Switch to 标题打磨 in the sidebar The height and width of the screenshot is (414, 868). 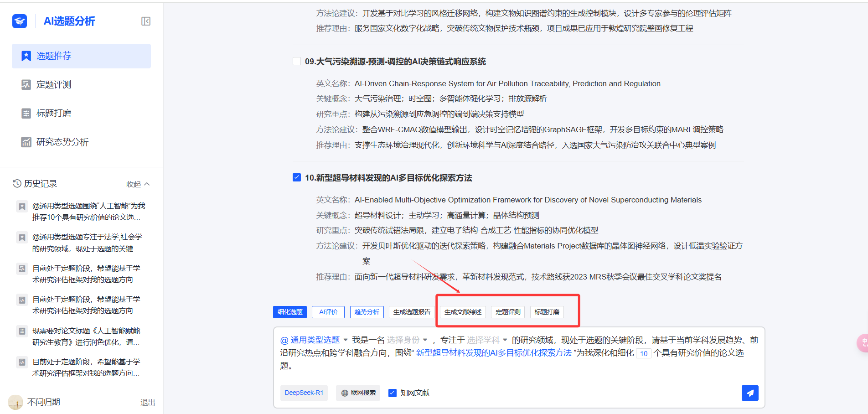(x=54, y=114)
